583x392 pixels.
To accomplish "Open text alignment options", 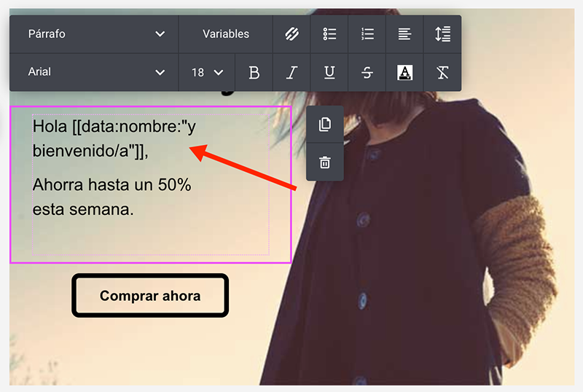I will coord(404,34).
